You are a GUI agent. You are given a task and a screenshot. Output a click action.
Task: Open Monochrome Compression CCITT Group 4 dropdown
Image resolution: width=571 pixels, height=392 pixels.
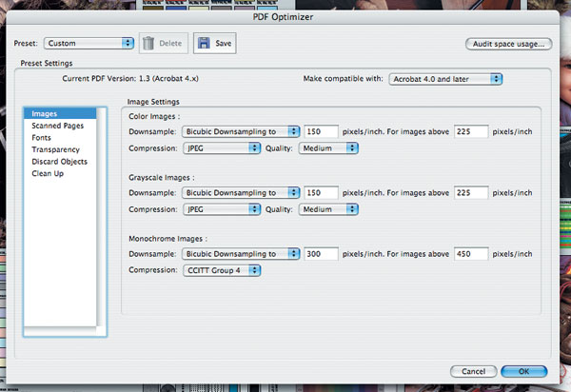222,270
